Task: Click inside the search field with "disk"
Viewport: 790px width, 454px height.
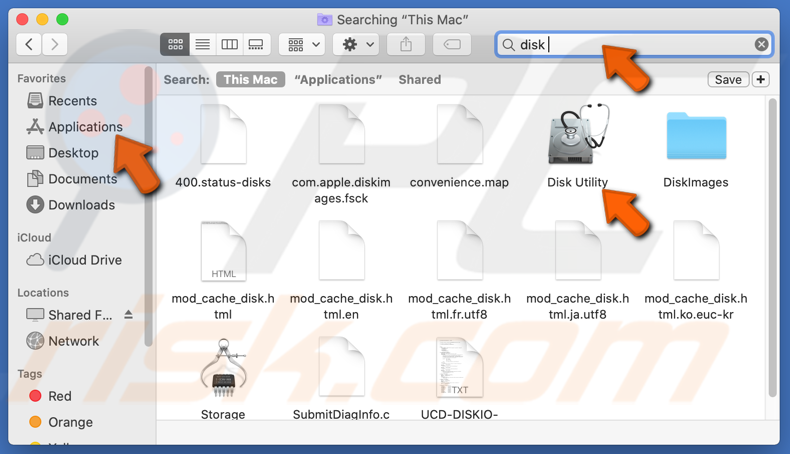Action: point(634,45)
